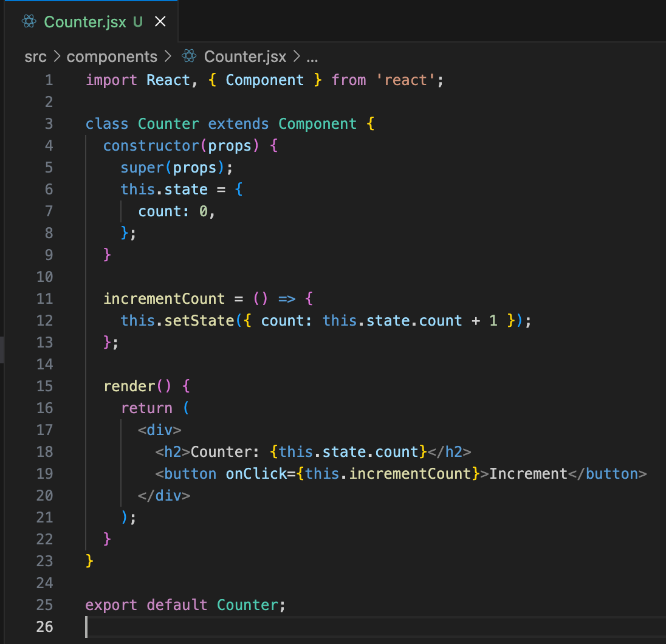This screenshot has height=644, width=666.
Task: Click the React icon in the breadcrumb path
Action: 189,57
